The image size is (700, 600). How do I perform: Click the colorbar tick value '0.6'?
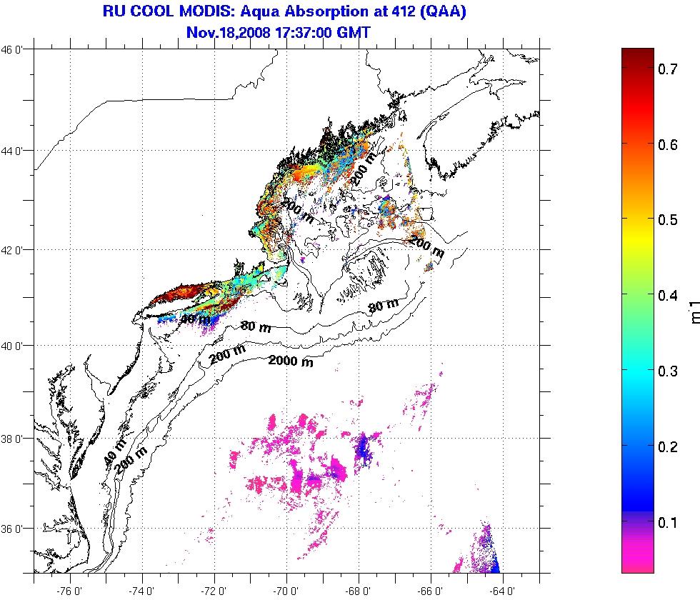(668, 144)
